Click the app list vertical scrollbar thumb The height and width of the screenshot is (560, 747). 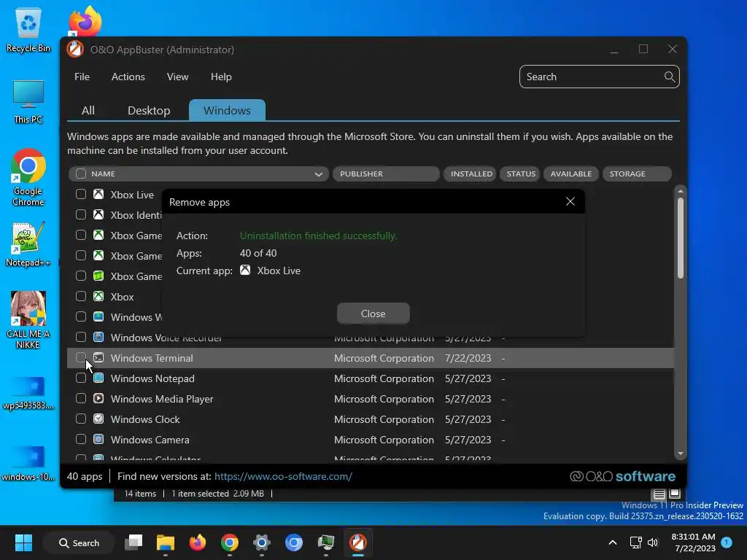[681, 238]
